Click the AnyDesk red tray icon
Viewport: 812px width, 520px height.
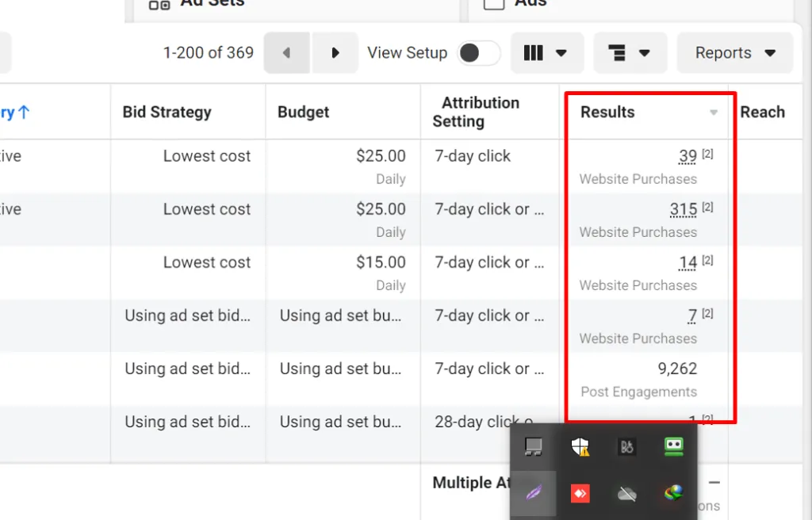(580, 493)
